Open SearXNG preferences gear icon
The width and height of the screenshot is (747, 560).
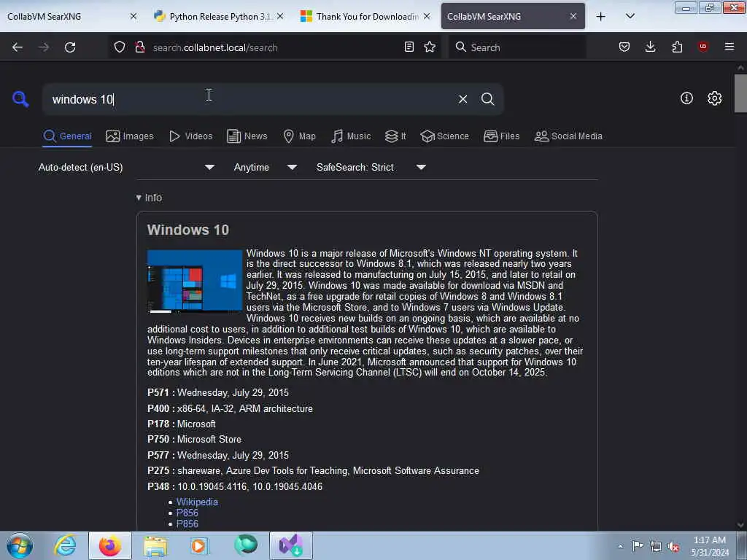click(x=714, y=98)
